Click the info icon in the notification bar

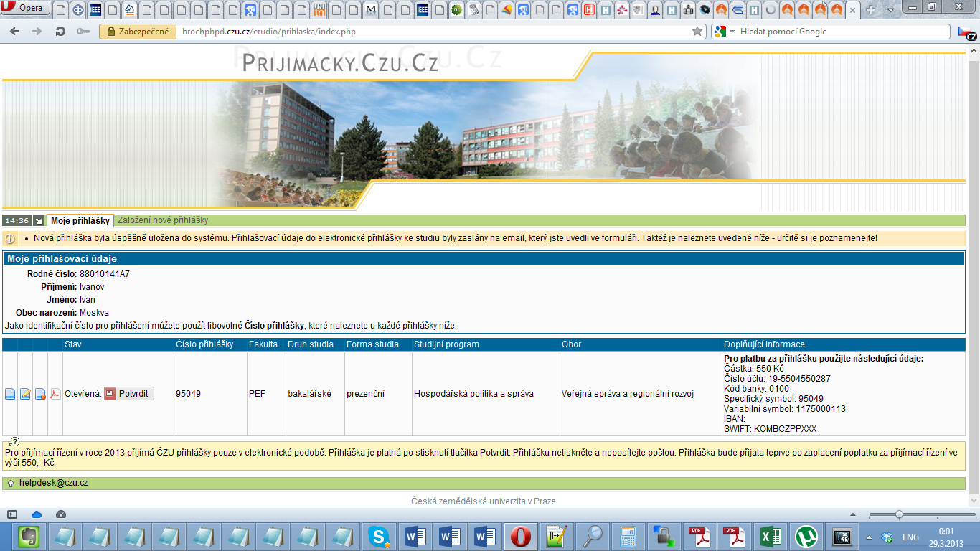10,238
